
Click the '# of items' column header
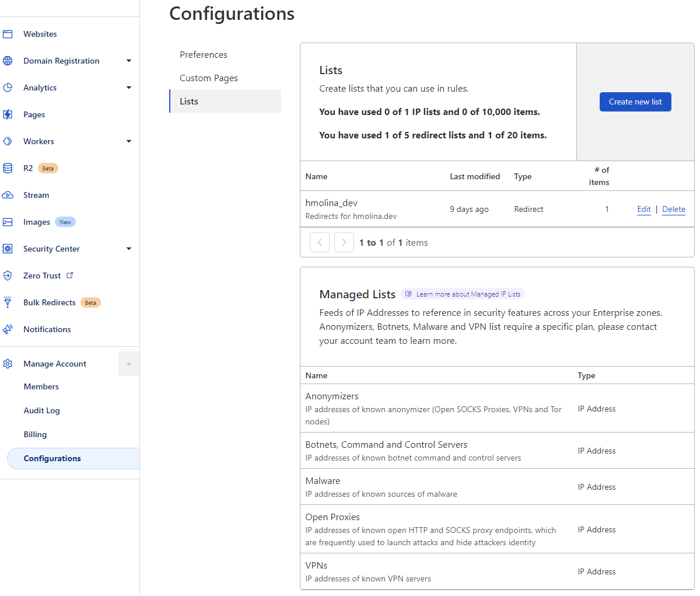(x=599, y=176)
